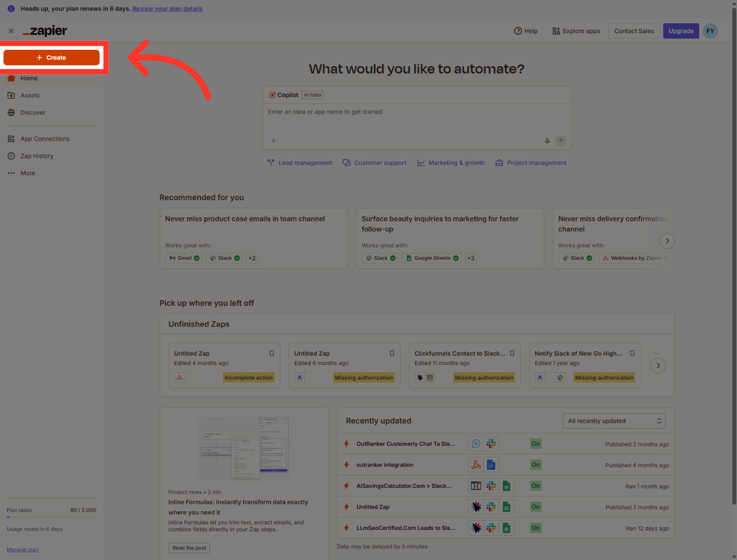Click the Slack icon in LLmSeoCertified row

[x=491, y=528]
